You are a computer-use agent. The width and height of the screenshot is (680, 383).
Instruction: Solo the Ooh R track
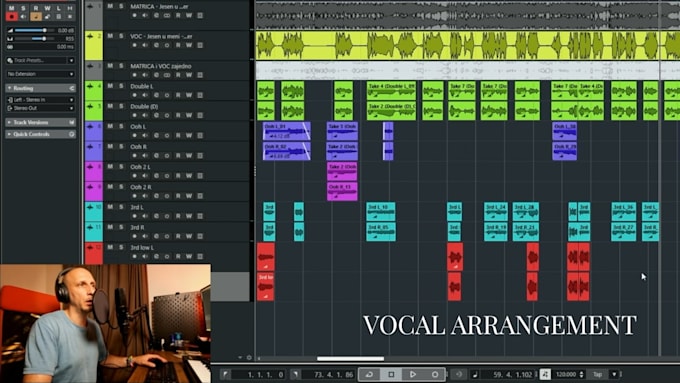pos(121,146)
